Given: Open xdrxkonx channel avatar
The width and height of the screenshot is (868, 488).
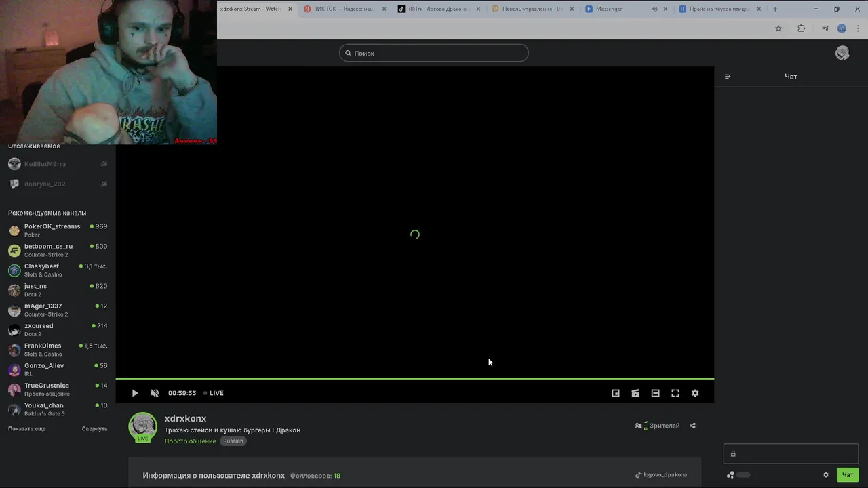Looking at the screenshot, I should click(x=143, y=427).
